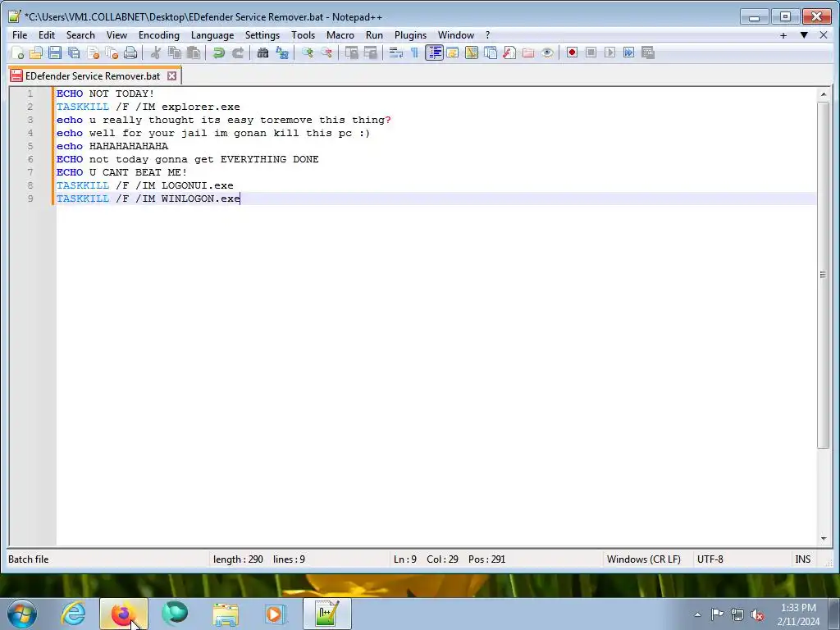Click the Playback macro icon
The height and width of the screenshot is (630, 840).
(609, 52)
